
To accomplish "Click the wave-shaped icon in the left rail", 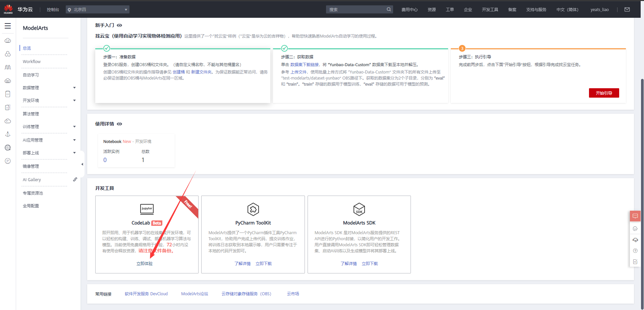I will click(8, 67).
